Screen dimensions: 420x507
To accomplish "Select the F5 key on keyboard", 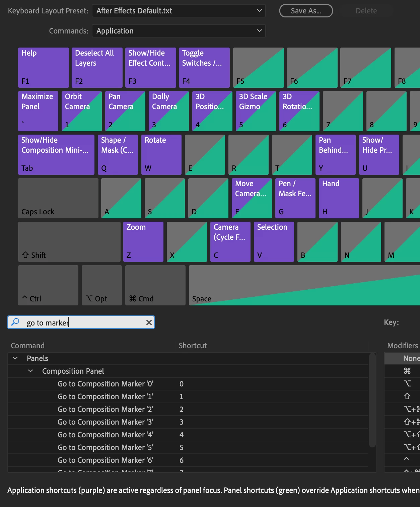I will pyautogui.click(x=259, y=68).
